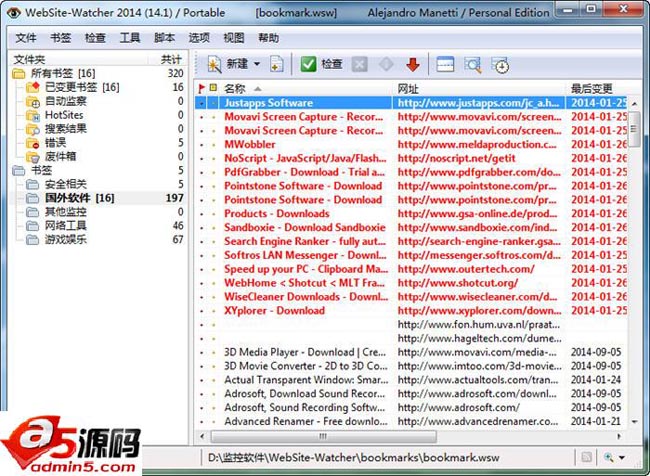The image size is (650, 476).
Task: Click the yellow note column header icon
Action: [213, 87]
